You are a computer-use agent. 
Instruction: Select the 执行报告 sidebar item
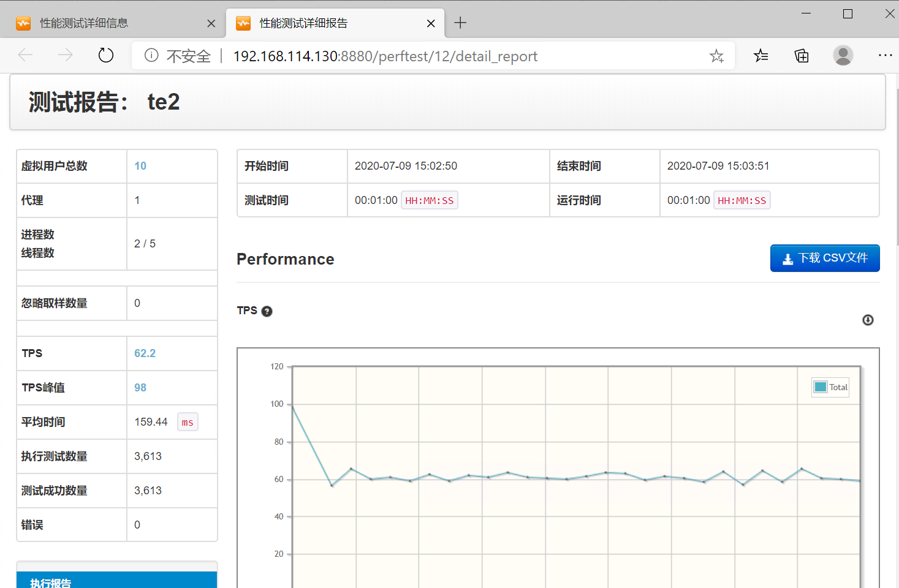(x=116, y=582)
